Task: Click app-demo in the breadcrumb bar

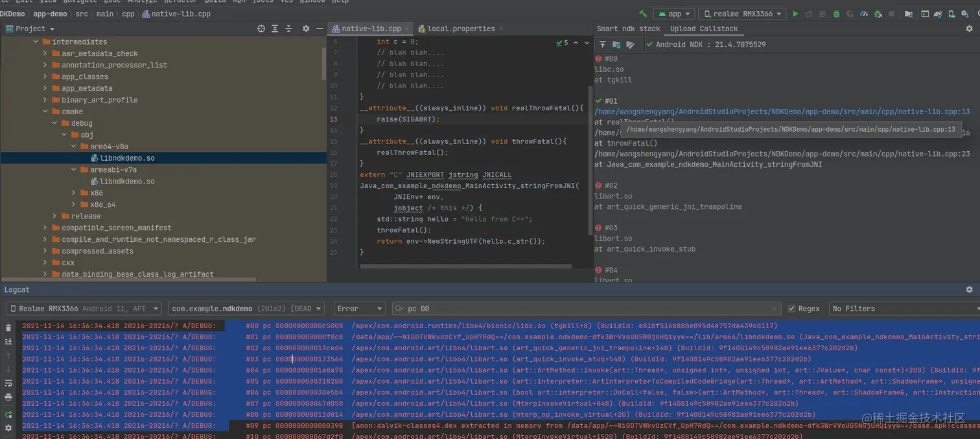Action: (x=50, y=14)
